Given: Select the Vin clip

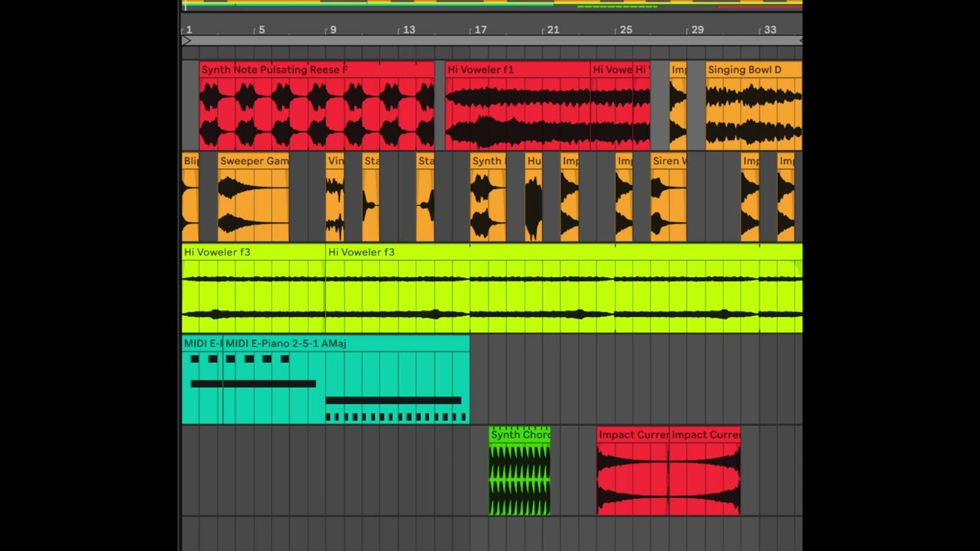Looking at the screenshot, I should tap(335, 197).
